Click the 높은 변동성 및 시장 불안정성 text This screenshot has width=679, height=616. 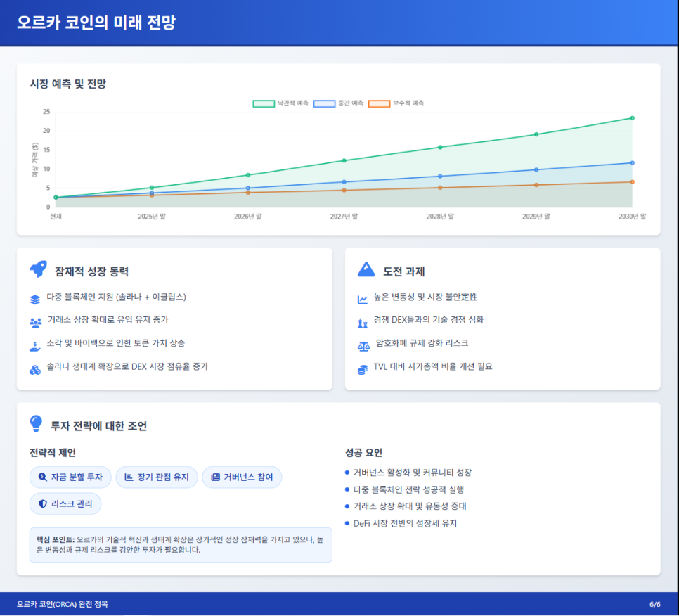pos(426,297)
